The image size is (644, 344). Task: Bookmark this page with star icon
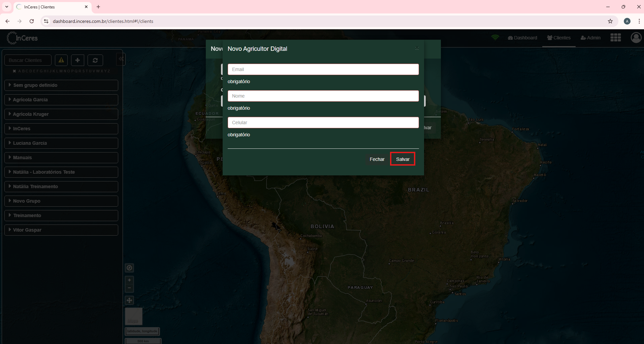tap(610, 21)
